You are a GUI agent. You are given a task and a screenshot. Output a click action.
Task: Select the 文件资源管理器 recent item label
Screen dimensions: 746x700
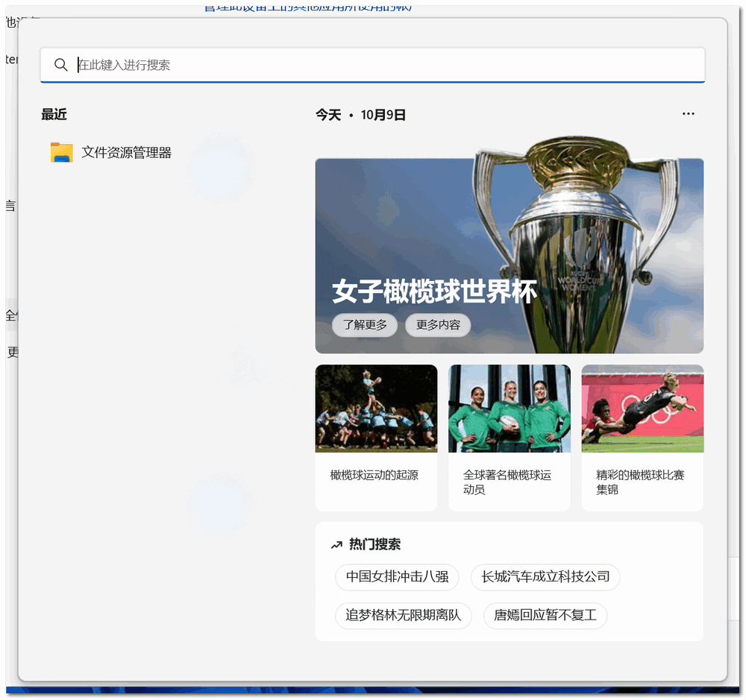126,153
